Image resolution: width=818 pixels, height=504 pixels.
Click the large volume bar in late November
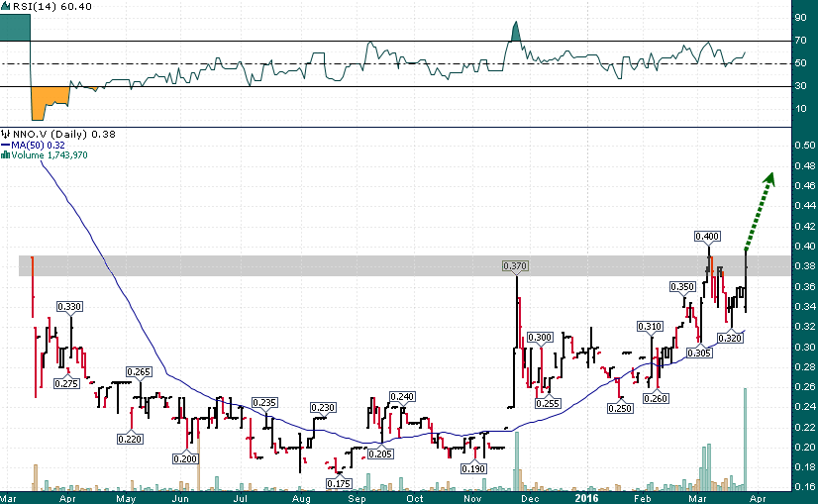coord(517,461)
